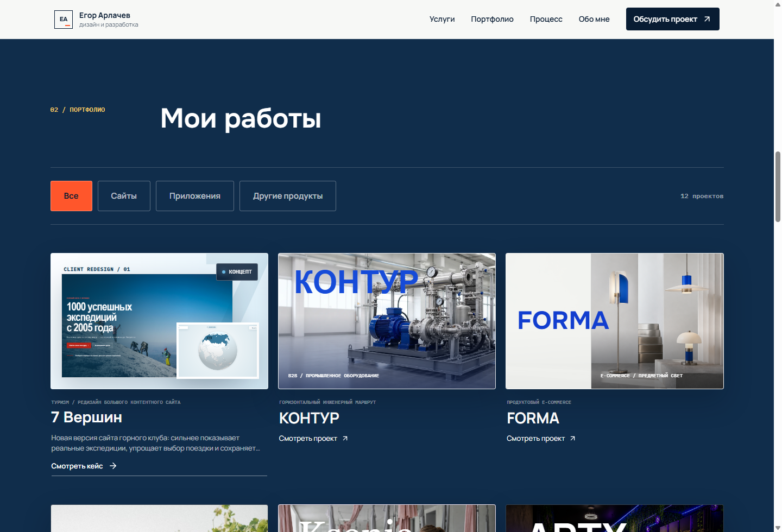Viewport: 782px width, 532px height.
Task: Click the arrow icon in Обсудить проект button
Action: [x=707, y=19]
